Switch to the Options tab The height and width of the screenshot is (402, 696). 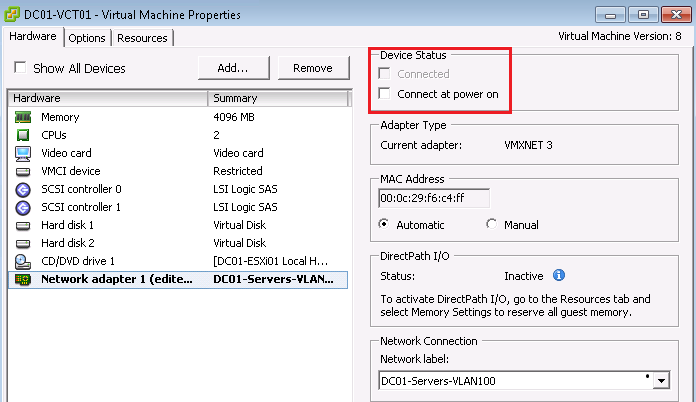[x=88, y=38]
